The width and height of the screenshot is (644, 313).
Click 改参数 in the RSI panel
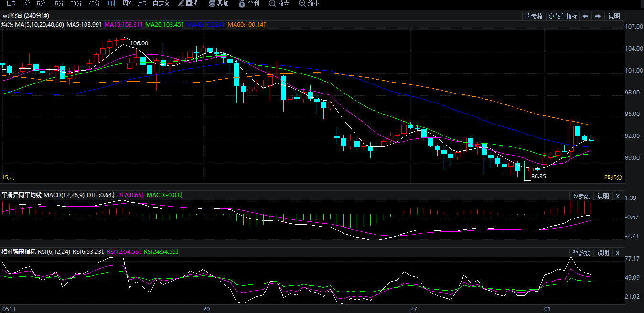(581, 253)
